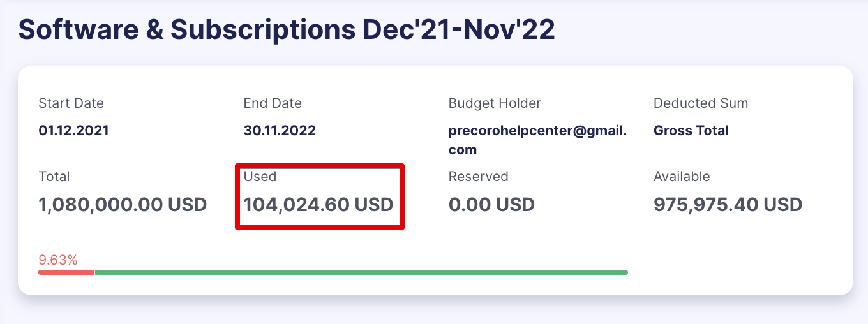Click the Available label
Image resolution: width=868 pixels, height=324 pixels.
pos(682,177)
